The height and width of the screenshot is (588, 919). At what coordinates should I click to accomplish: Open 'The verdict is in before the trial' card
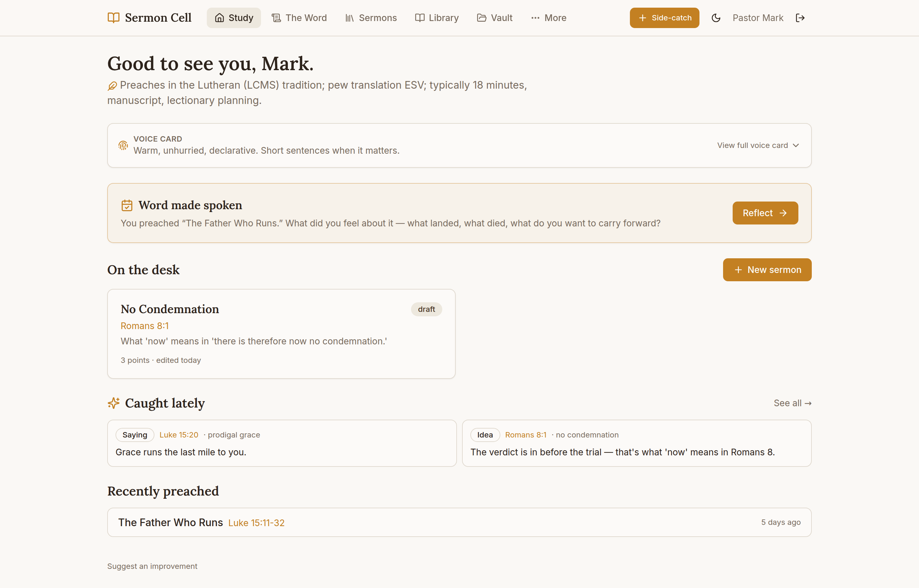(637, 443)
